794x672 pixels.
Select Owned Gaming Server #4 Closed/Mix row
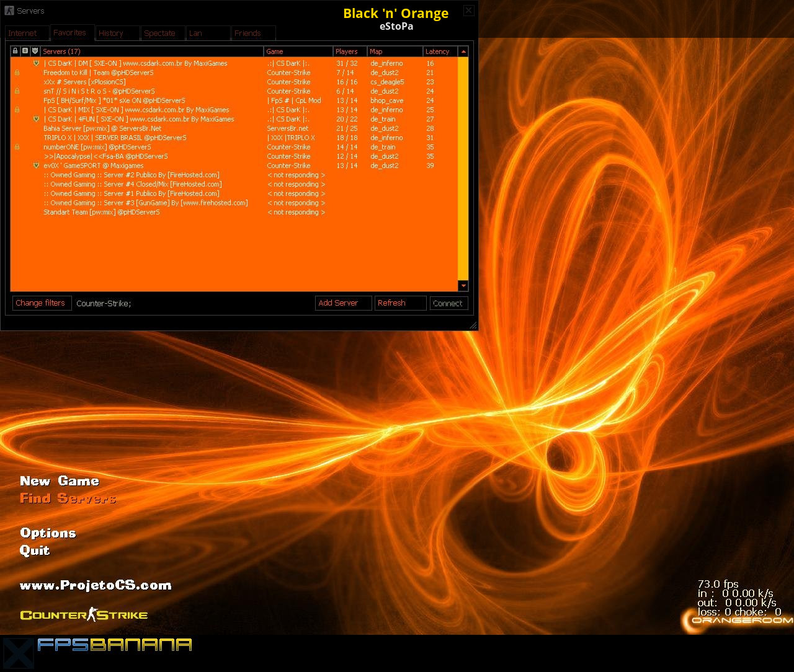click(x=234, y=184)
